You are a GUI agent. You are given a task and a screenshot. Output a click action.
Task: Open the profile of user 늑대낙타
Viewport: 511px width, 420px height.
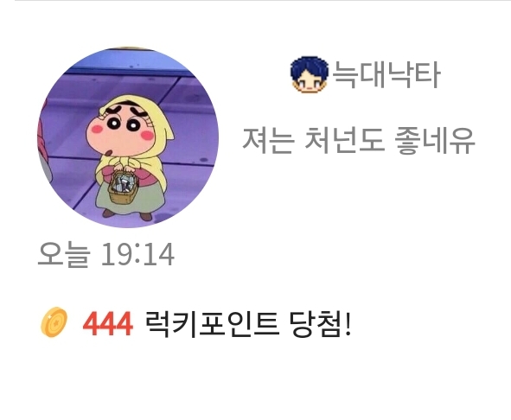coord(386,75)
